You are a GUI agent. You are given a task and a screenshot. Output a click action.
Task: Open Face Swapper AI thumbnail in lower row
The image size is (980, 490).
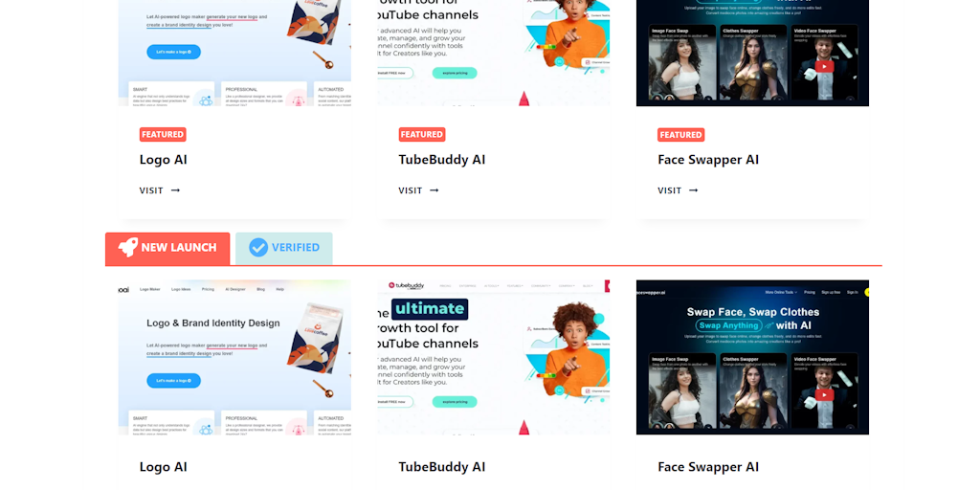click(752, 357)
